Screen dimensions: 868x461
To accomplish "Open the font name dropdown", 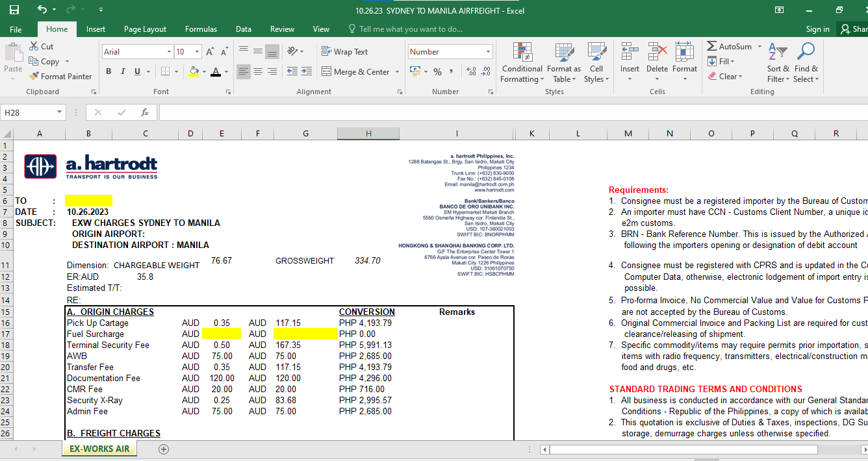I will pos(169,52).
